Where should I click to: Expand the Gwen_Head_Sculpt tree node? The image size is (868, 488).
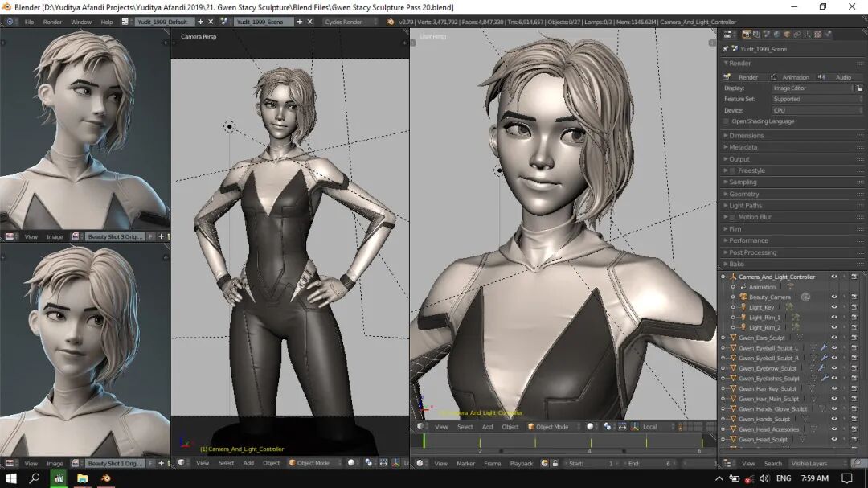[723, 440]
